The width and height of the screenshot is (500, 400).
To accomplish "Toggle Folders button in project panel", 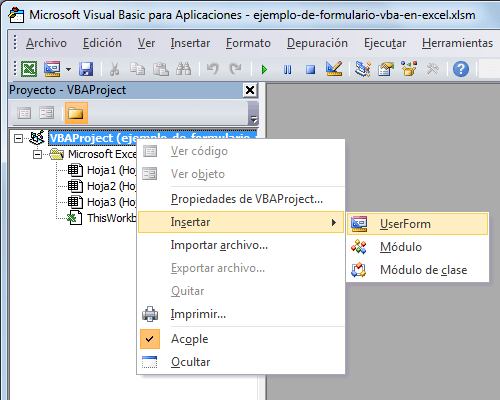I will tap(76, 113).
